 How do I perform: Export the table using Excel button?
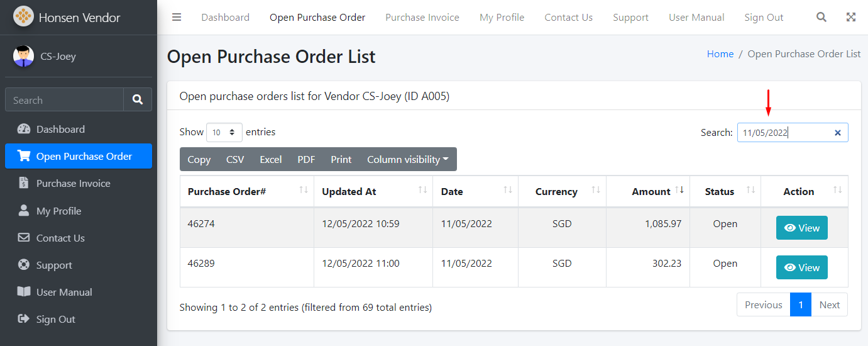click(270, 159)
